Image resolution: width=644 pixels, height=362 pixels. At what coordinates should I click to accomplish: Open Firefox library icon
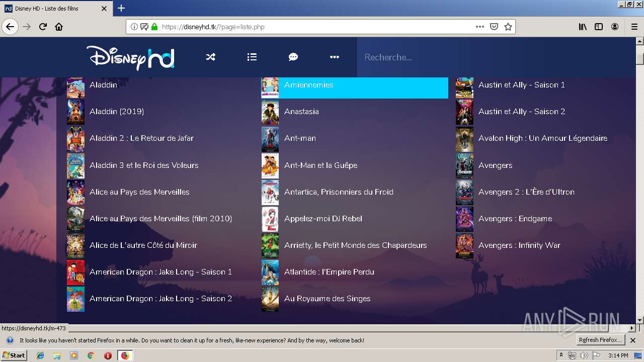(583, 27)
